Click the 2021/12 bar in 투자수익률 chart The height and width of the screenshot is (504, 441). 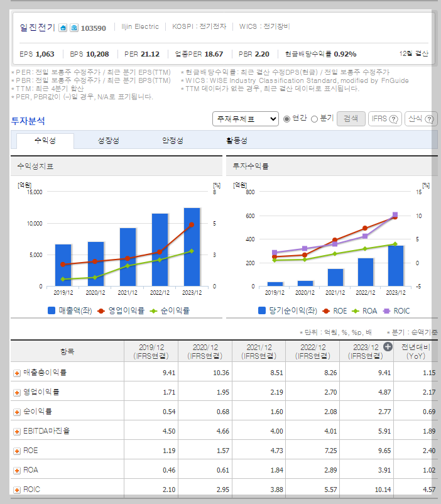click(x=335, y=277)
